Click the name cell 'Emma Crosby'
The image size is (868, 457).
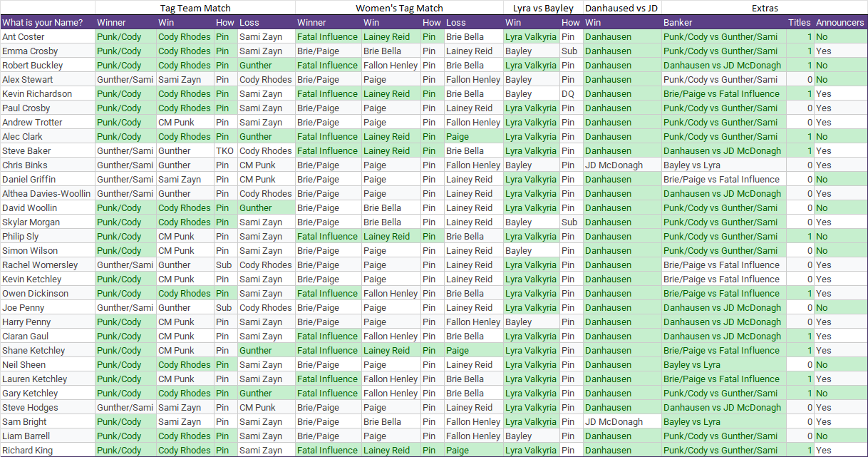point(48,51)
